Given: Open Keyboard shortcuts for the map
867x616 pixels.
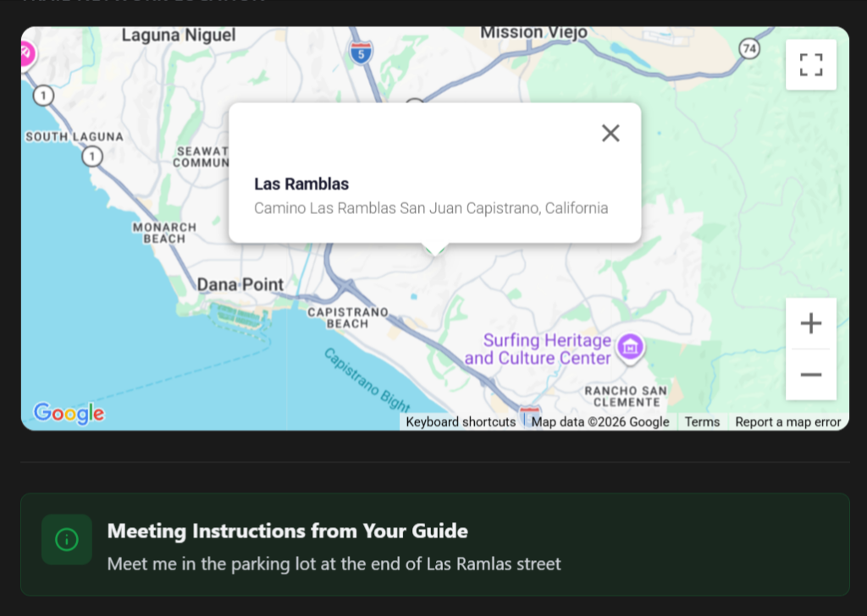Looking at the screenshot, I should tap(461, 421).
